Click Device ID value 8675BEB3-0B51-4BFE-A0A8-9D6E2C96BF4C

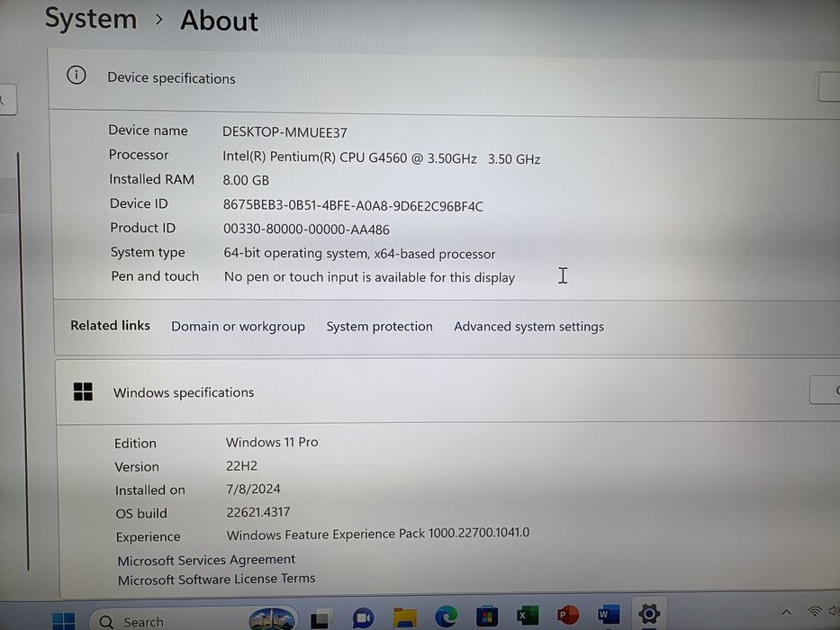click(x=353, y=205)
